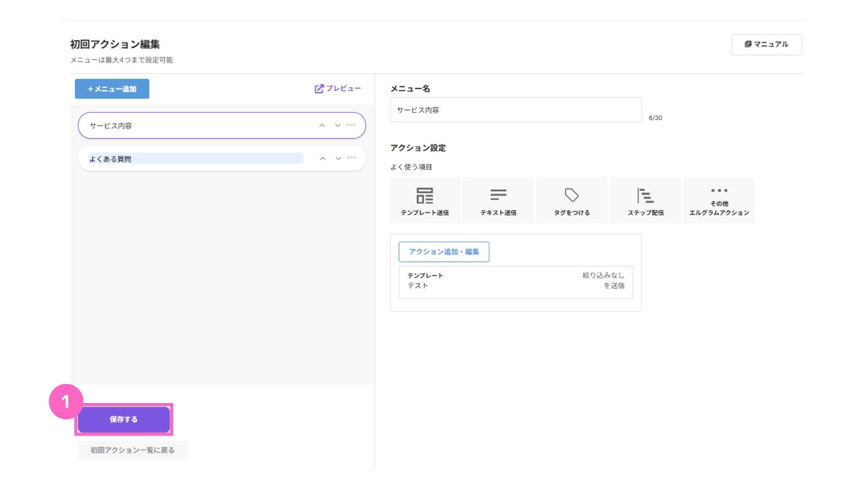
Task: Move サービス内容 menu down
Action: click(338, 125)
